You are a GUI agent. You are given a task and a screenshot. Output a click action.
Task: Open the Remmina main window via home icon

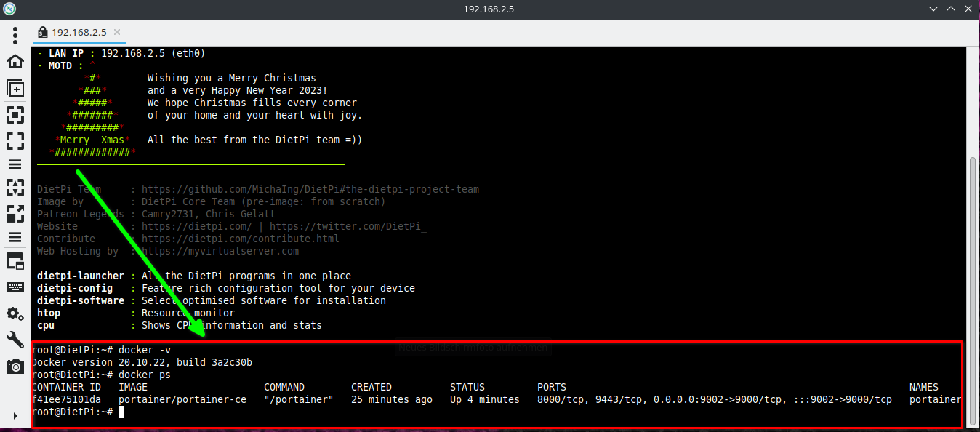point(15,61)
